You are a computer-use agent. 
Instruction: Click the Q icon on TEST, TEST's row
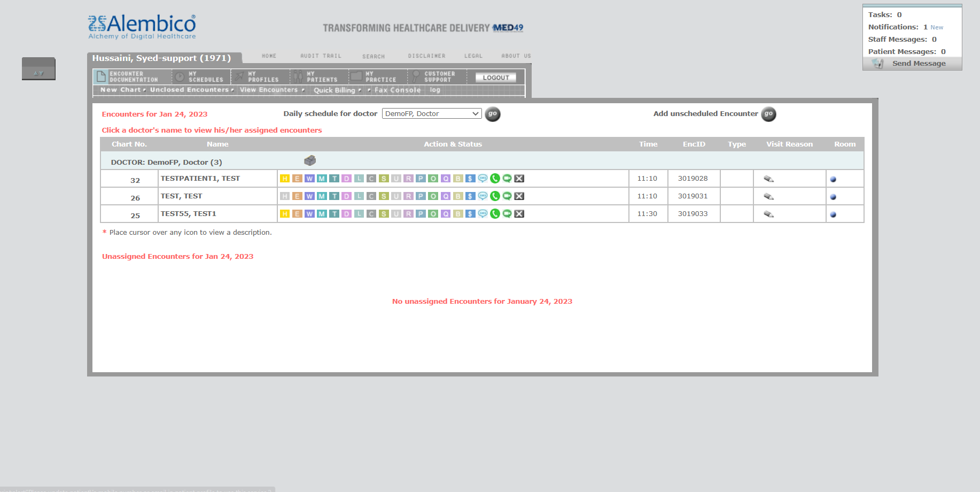coord(446,196)
